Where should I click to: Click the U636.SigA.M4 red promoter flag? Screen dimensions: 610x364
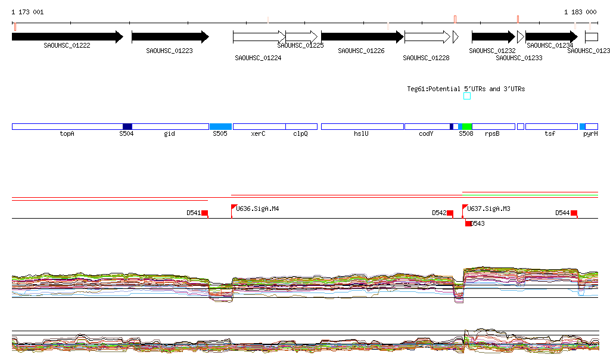pos(234,207)
